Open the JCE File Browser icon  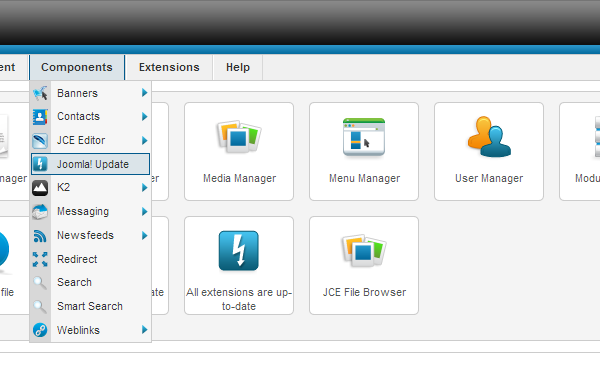click(364, 251)
